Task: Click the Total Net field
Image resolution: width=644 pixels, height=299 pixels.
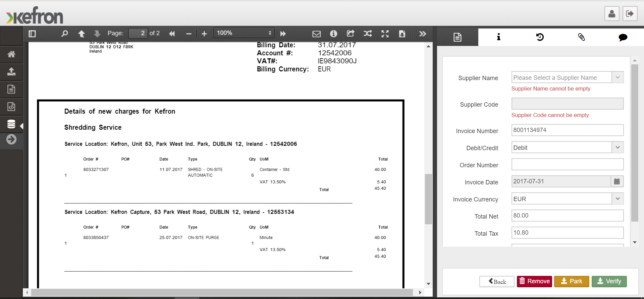Action: coord(568,216)
